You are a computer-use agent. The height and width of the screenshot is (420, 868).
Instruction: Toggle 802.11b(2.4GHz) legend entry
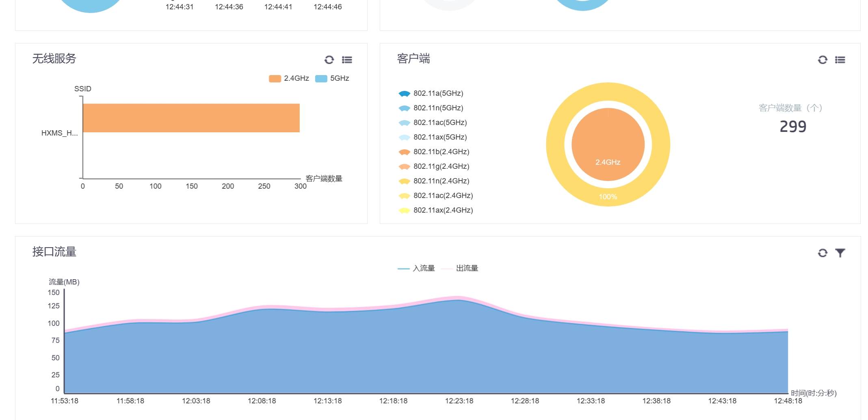point(434,152)
